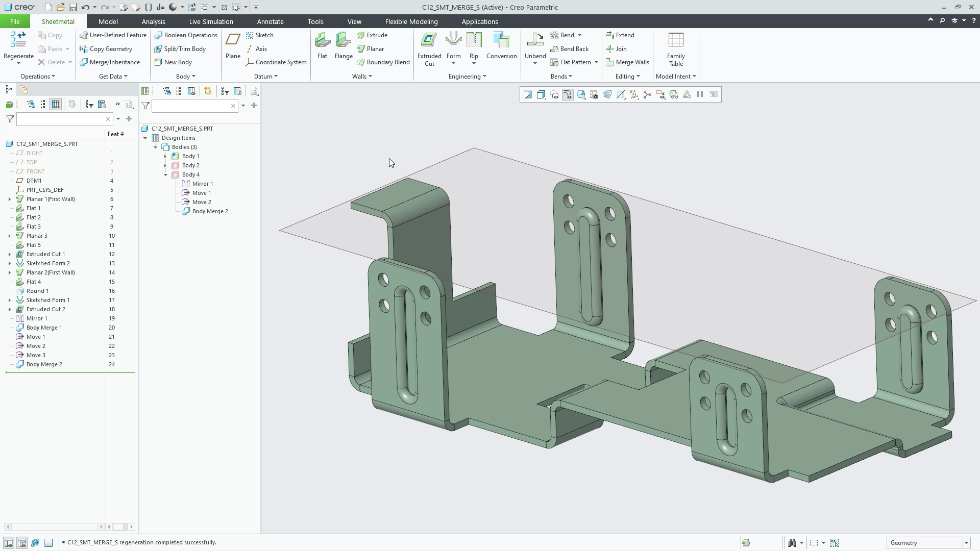
Task: Select the Flange wall tool
Action: 344,46
